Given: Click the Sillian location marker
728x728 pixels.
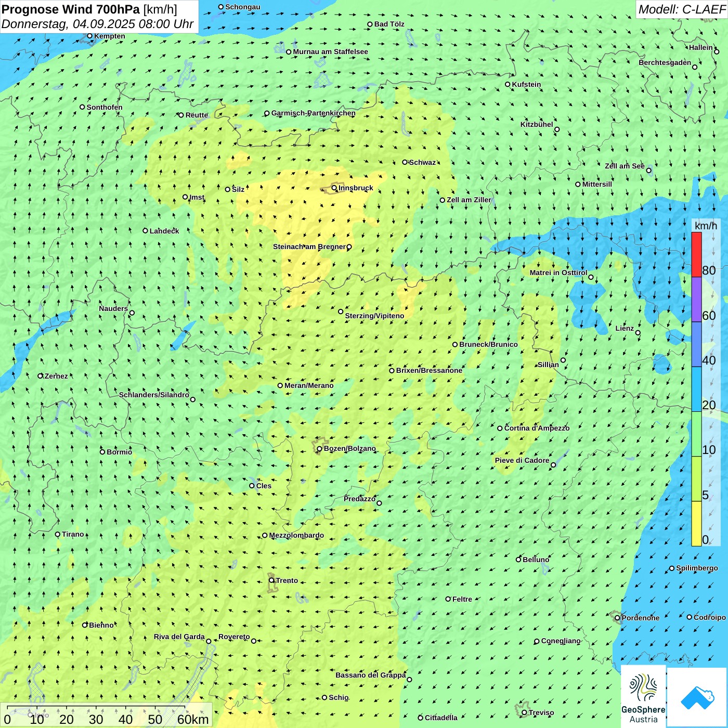Looking at the screenshot, I should click(x=563, y=360).
